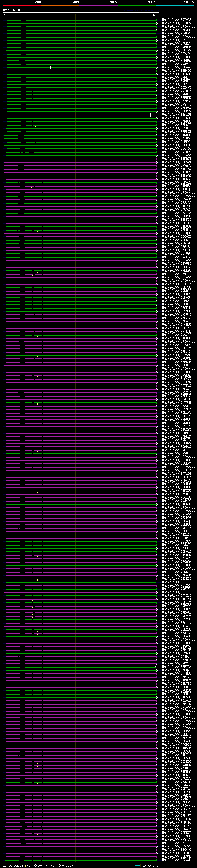This screenshot has width=197, height=868.
Task: Select the UniRef100_B4DMA2 label
Action: click(x=177, y=772)
